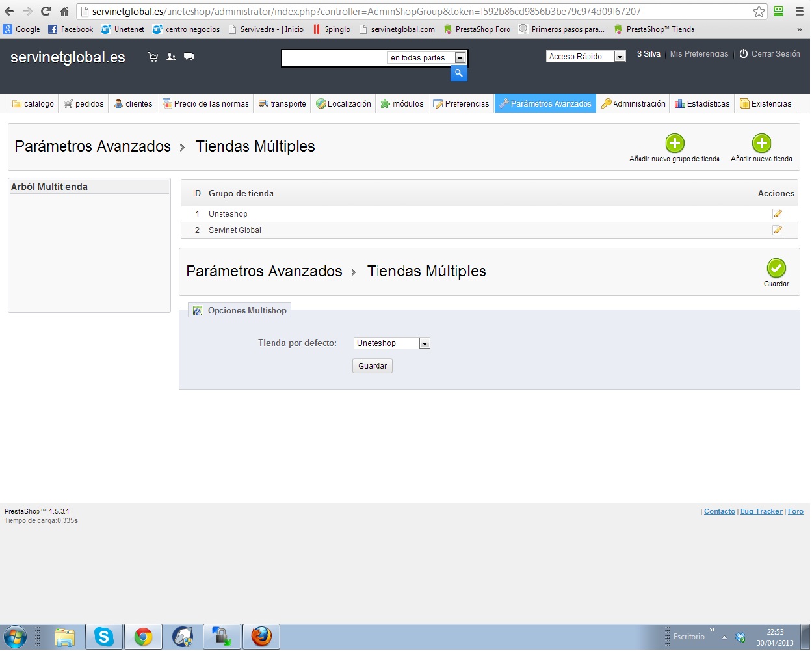Click the Chrome bookmark star icon
The width and height of the screenshot is (812, 651).
tap(759, 11)
